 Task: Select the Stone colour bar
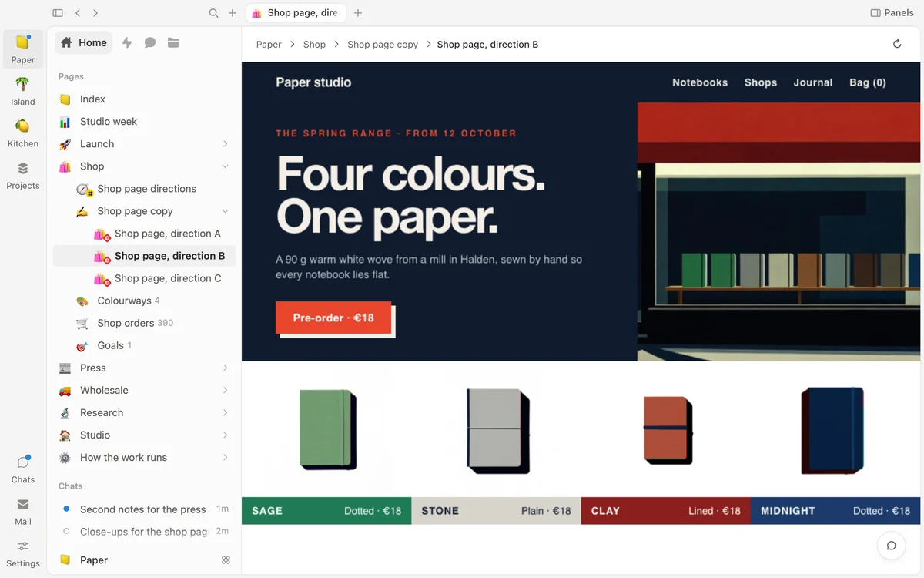496,511
